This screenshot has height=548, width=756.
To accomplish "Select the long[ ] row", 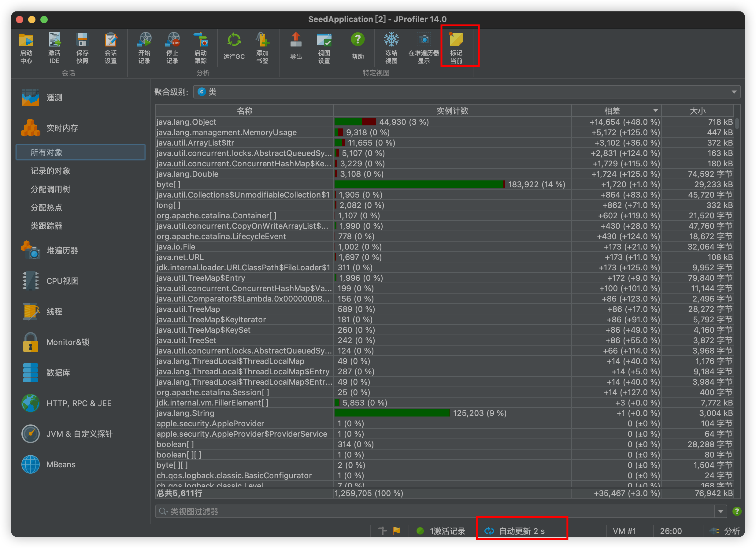I will tap(445, 205).
